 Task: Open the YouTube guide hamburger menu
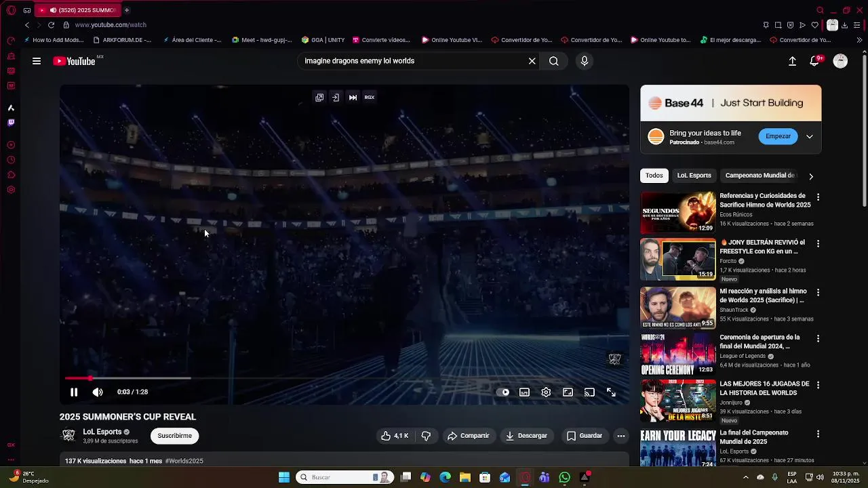37,61
